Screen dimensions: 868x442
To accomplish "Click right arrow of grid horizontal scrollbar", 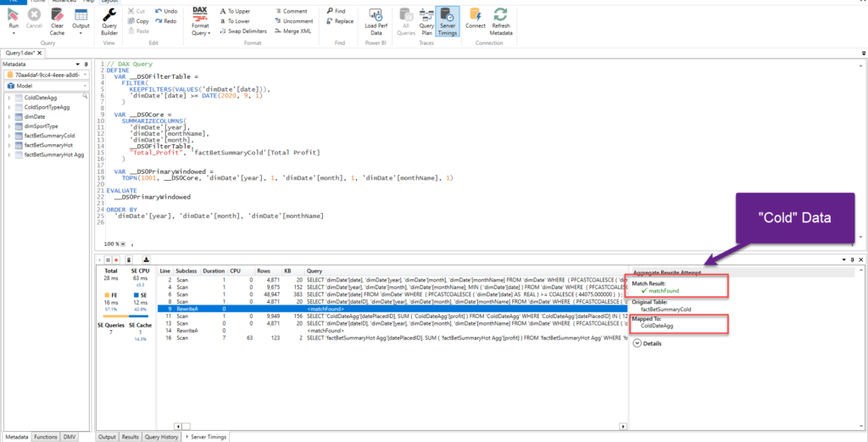I will tap(623, 427).
